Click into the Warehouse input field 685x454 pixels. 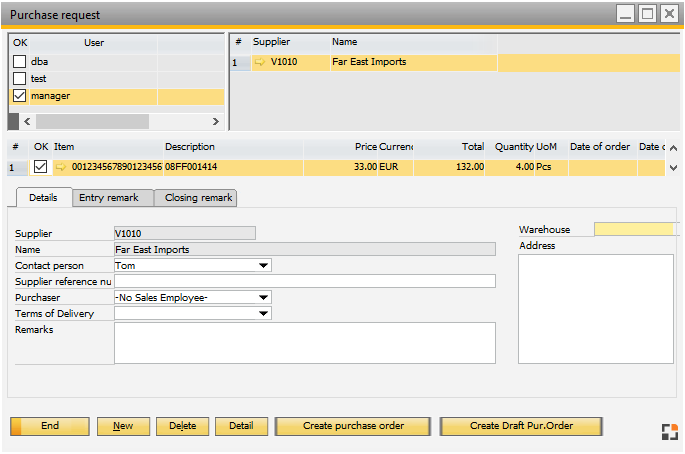pyautogui.click(x=634, y=230)
